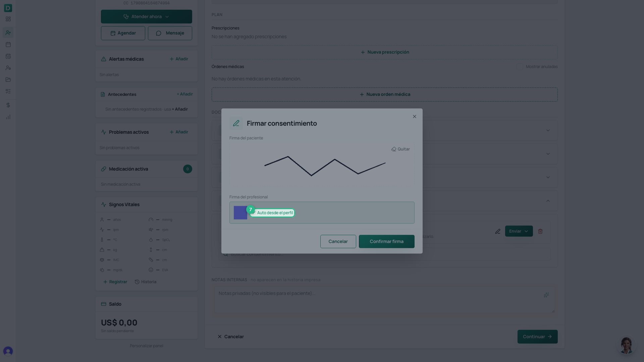
Task: Open the billing dollar sign icon
Action: click(x=8, y=105)
